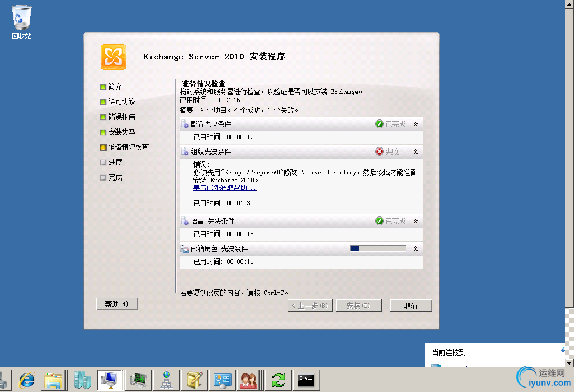This screenshot has width=574, height=392.
Task: Click the green completed square beside 许可协议
Action: click(x=103, y=102)
